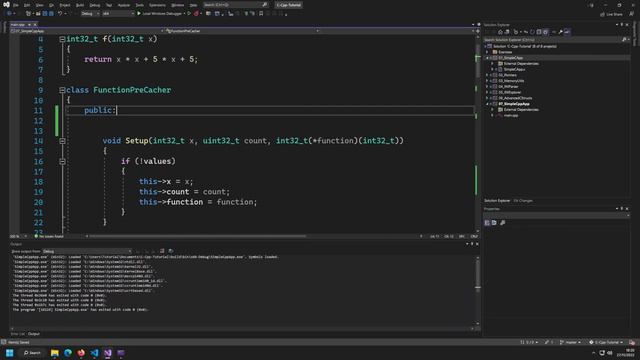Click the editor vertical scrollbar
640x360 pixels.
(478, 135)
